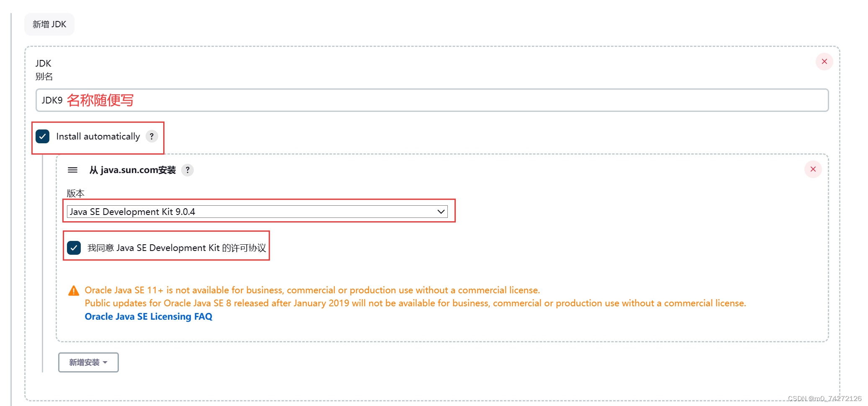Click the drag handle of the installer block
Screen dimensions: 868x406
pos(72,170)
